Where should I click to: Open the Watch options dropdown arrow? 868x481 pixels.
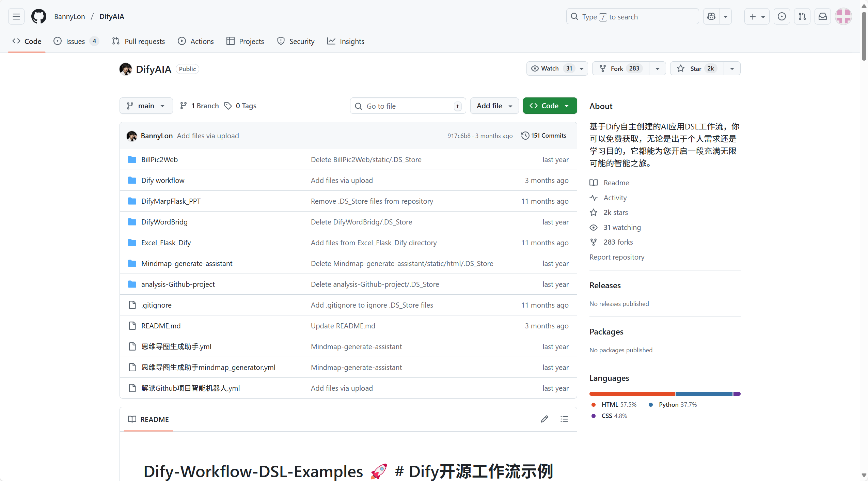coord(581,68)
